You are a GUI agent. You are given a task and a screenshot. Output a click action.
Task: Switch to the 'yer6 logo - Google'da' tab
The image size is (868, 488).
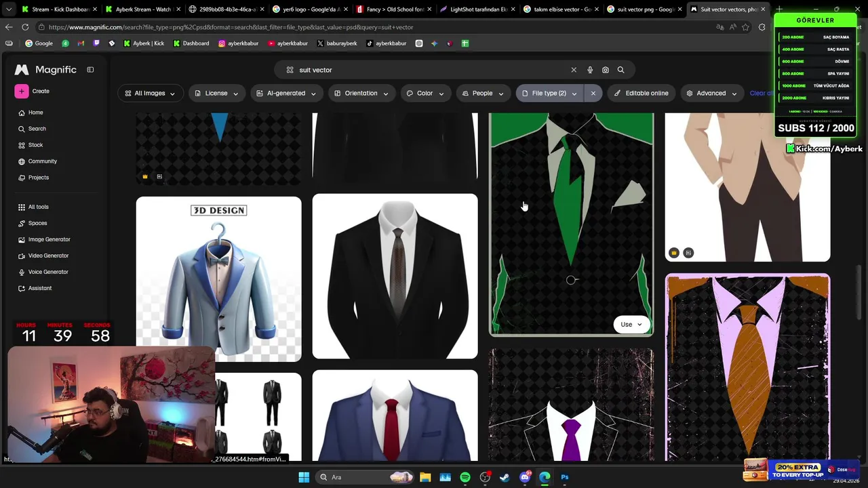click(310, 9)
